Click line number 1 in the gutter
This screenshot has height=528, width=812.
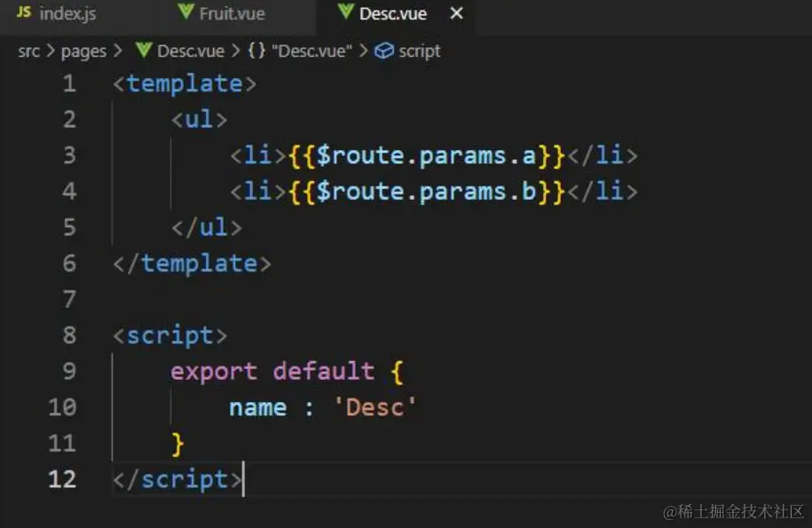[69, 83]
